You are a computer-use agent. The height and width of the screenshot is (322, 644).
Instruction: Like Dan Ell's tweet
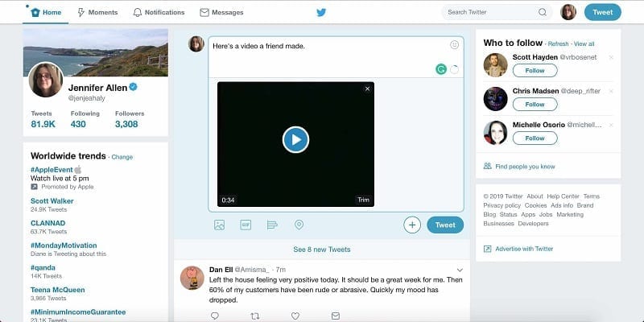tap(295, 316)
